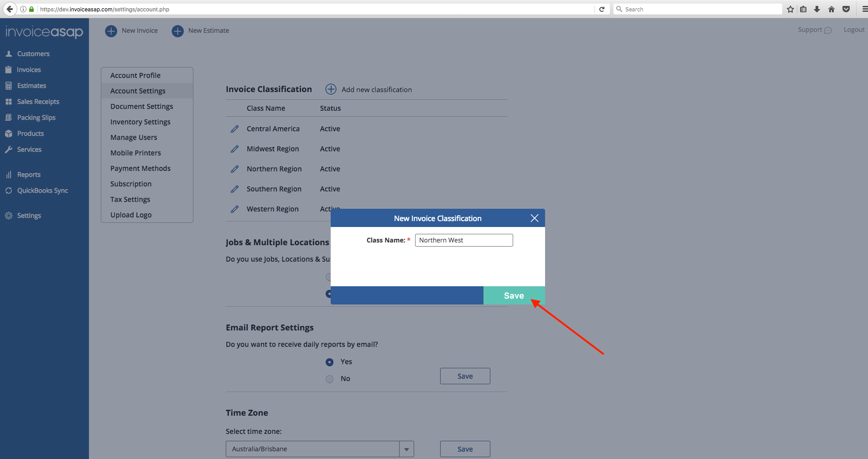
Task: Click the Logout link
Action: pos(853,30)
